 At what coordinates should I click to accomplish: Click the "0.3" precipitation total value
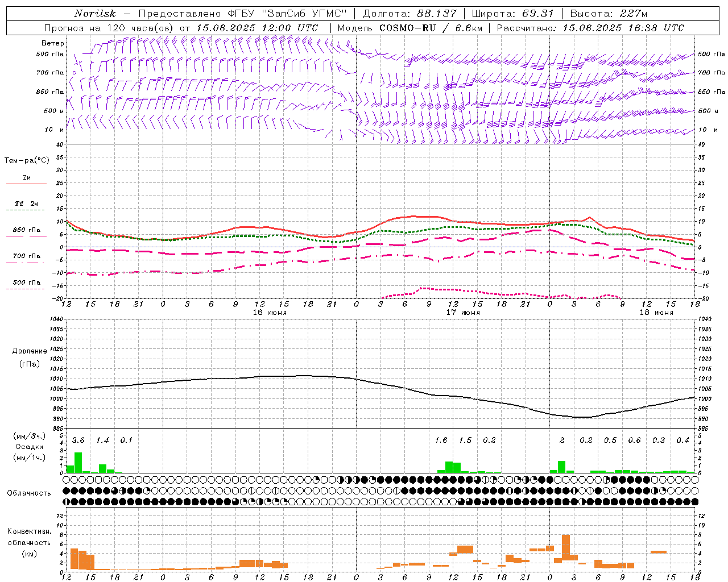pos(659,440)
